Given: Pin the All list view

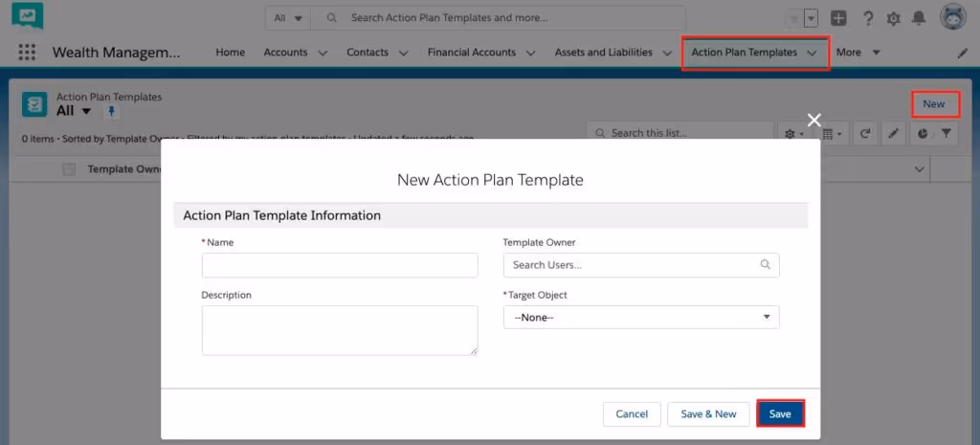Looking at the screenshot, I should point(111,111).
